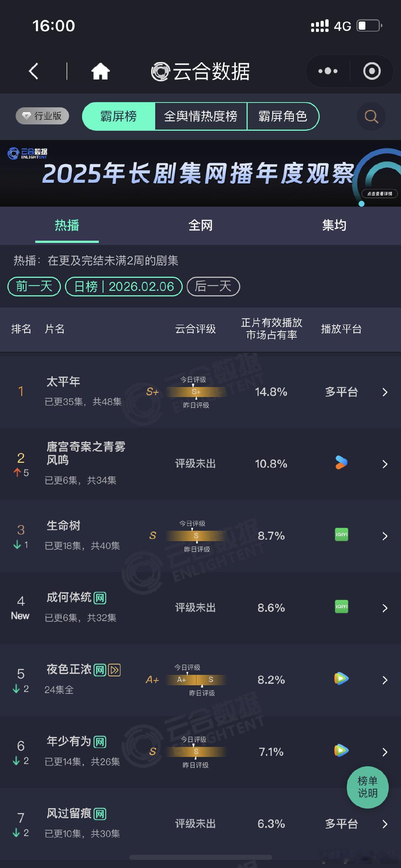Tap the back arrow at top left
The width and height of the screenshot is (401, 868).
34,71
